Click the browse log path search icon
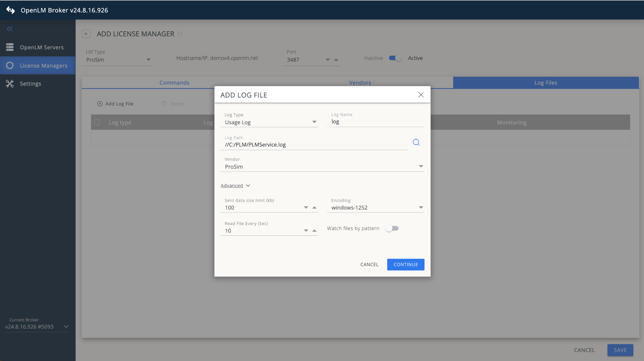This screenshot has height=361, width=644. (x=416, y=143)
